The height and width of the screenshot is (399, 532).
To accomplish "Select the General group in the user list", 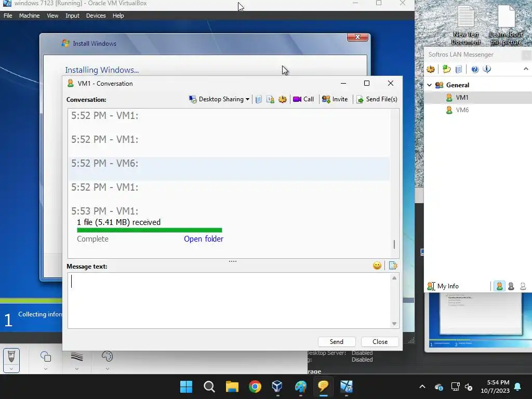I will 457,85.
